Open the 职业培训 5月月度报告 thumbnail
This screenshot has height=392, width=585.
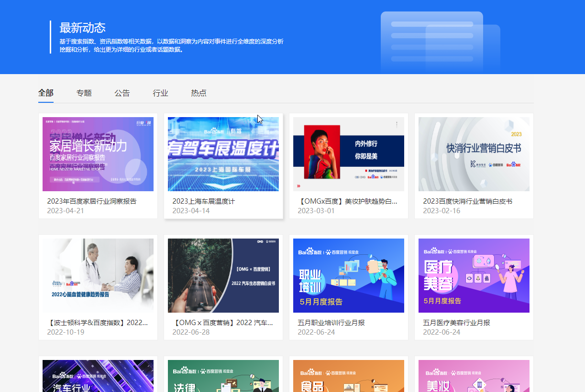click(349, 275)
